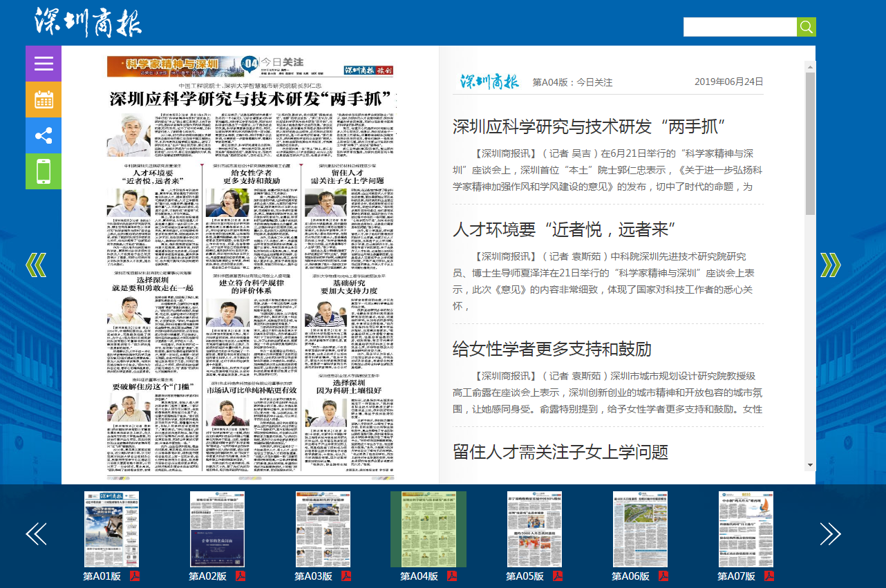Go to next page with right double-chevron beside article list
This screenshot has width=886, height=588.
(830, 265)
